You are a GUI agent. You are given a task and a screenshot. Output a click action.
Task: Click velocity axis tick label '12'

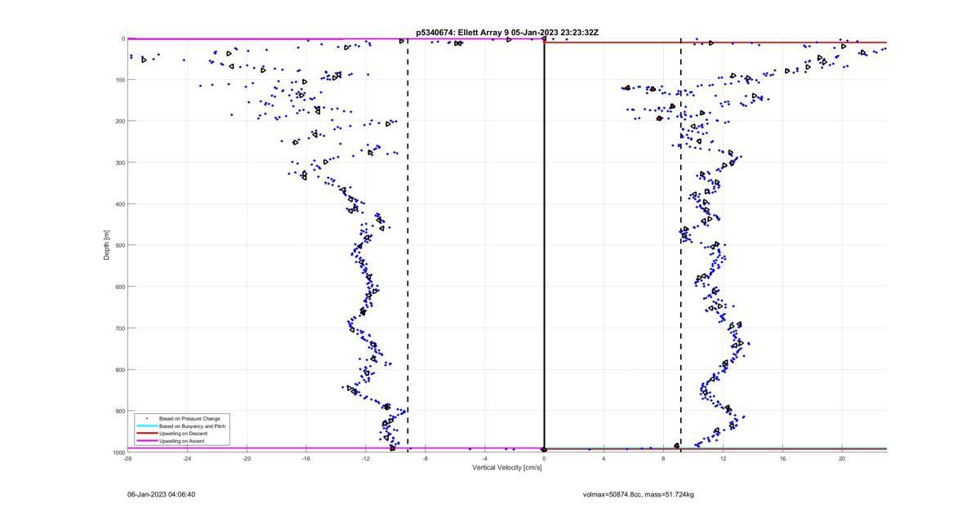[724, 458]
